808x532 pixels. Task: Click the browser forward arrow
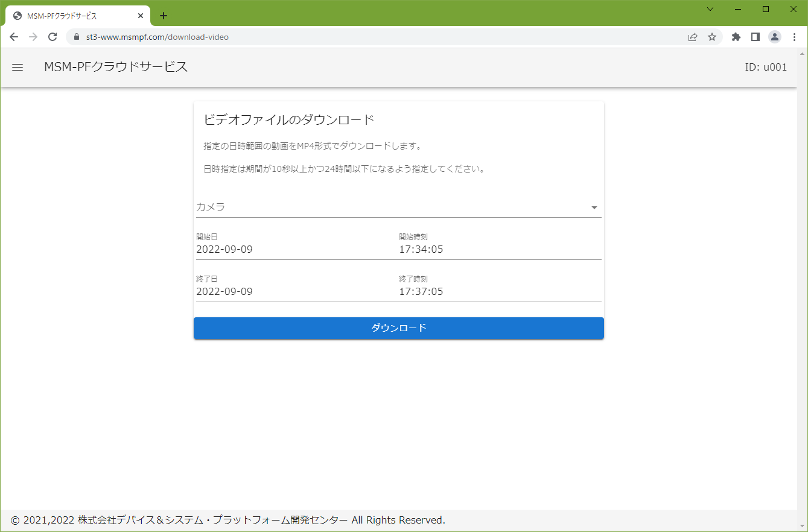coord(33,37)
